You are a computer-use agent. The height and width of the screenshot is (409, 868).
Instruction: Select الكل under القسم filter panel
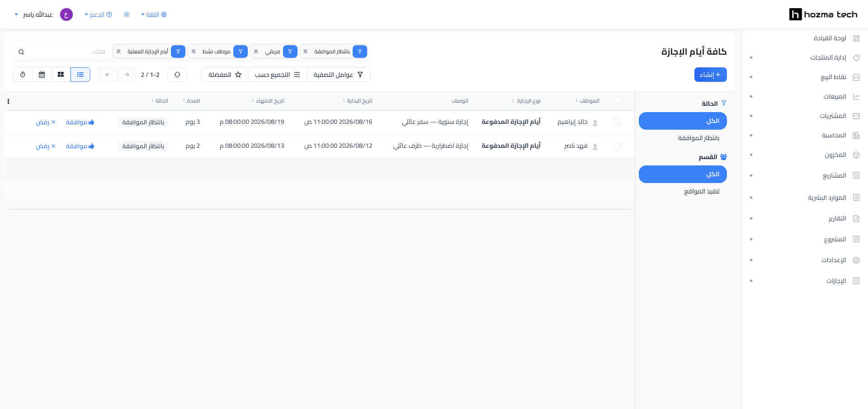683,174
